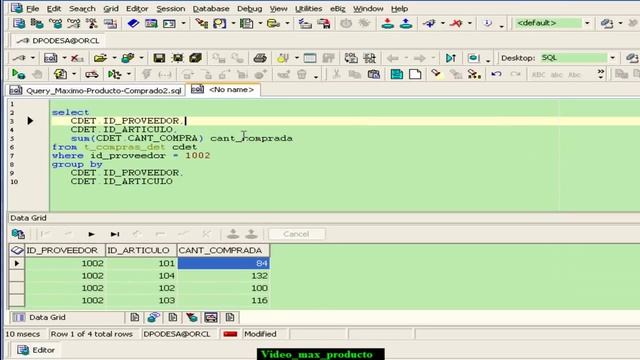Open the Desktop SQL dropdown

[612, 58]
